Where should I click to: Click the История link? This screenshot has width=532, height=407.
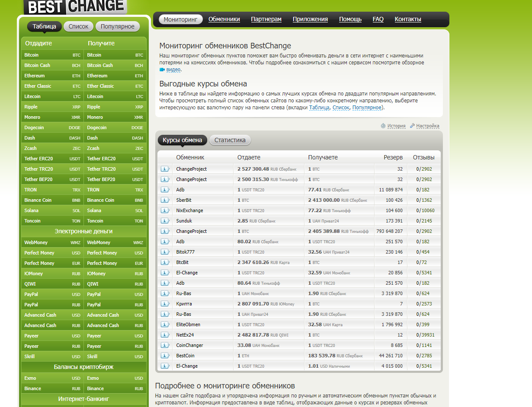[x=396, y=126]
